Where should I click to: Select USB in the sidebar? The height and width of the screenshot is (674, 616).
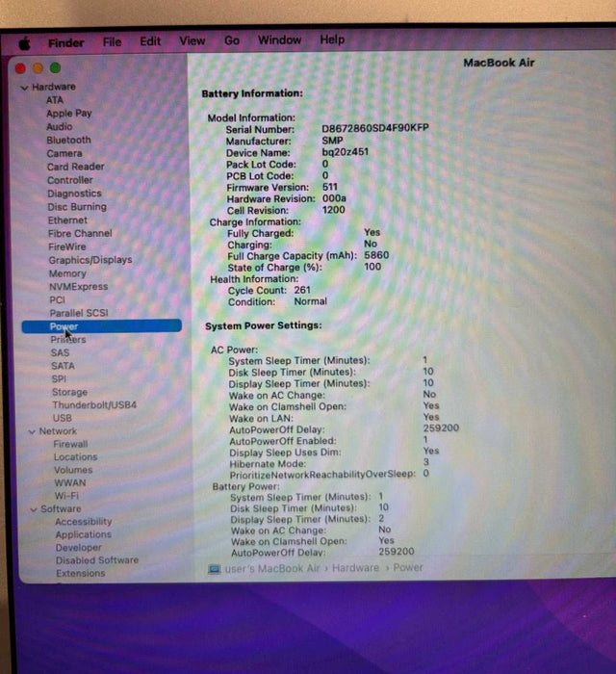point(62,418)
